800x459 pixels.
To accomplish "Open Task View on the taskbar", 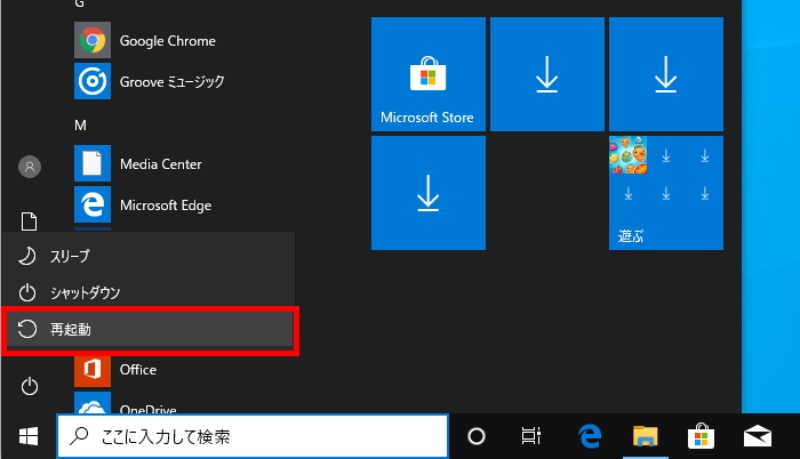I will 531,436.
